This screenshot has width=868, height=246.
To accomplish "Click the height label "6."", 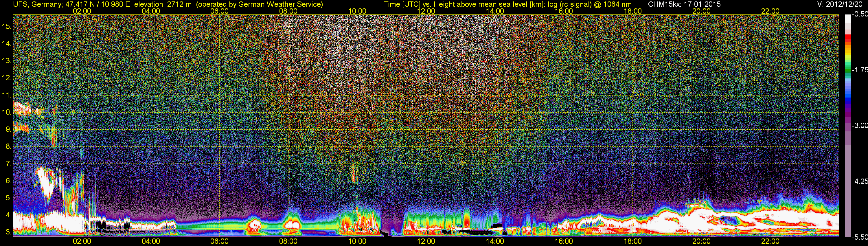I will 8,181.
